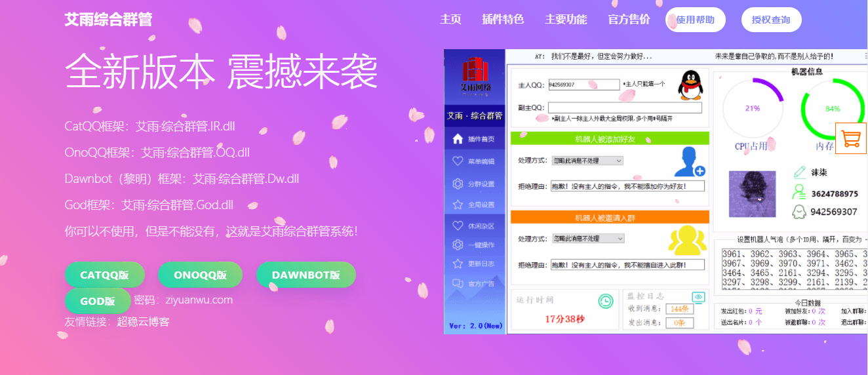868x375 pixels.
Task: Click the 使用帮助 button
Action: click(x=695, y=20)
